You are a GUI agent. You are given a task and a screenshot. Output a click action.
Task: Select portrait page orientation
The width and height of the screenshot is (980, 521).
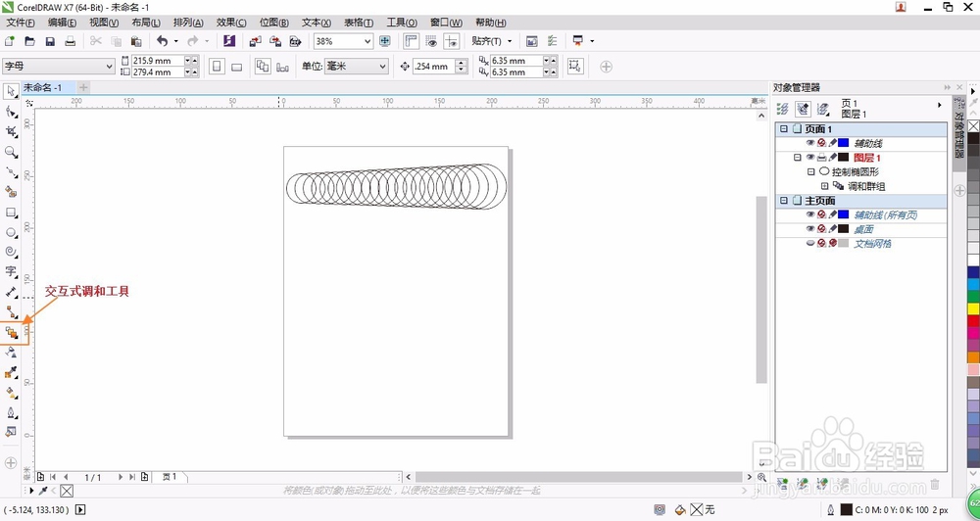(x=217, y=67)
